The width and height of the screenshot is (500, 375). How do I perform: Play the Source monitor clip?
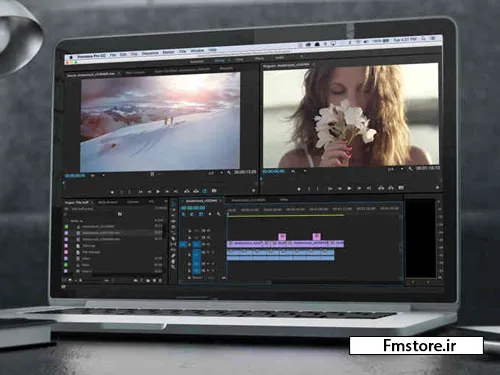[158, 192]
